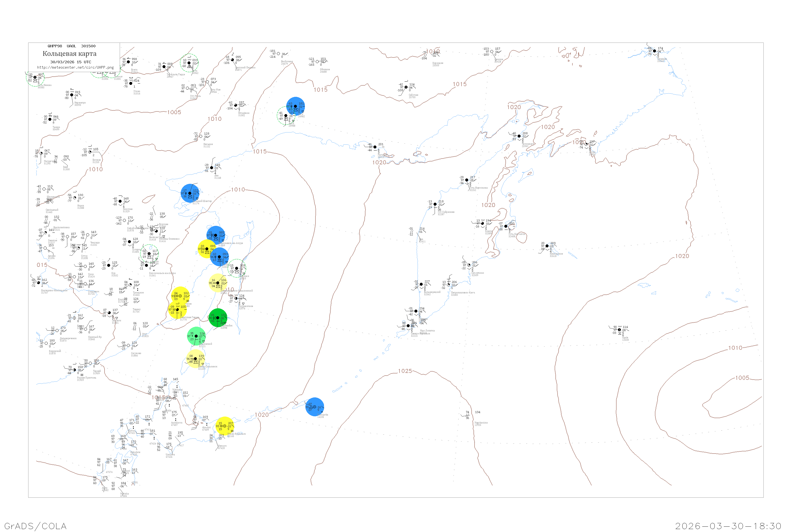The image size is (798, 532).
Task: Click the 30/03/2026 15 UTC date line
Action: tap(70, 62)
